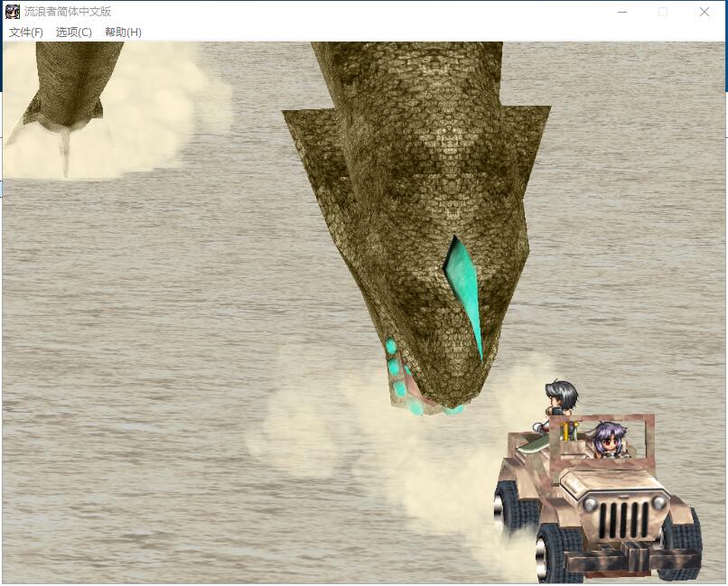728x586 pixels.
Task: Minimize the game window
Action: click(x=622, y=12)
